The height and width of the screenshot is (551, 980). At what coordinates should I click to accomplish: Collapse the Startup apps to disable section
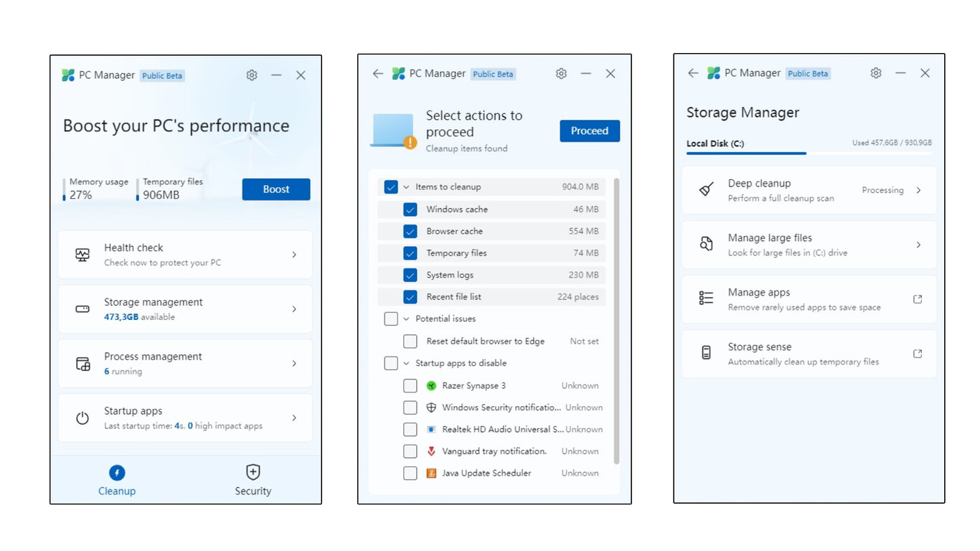click(x=405, y=363)
